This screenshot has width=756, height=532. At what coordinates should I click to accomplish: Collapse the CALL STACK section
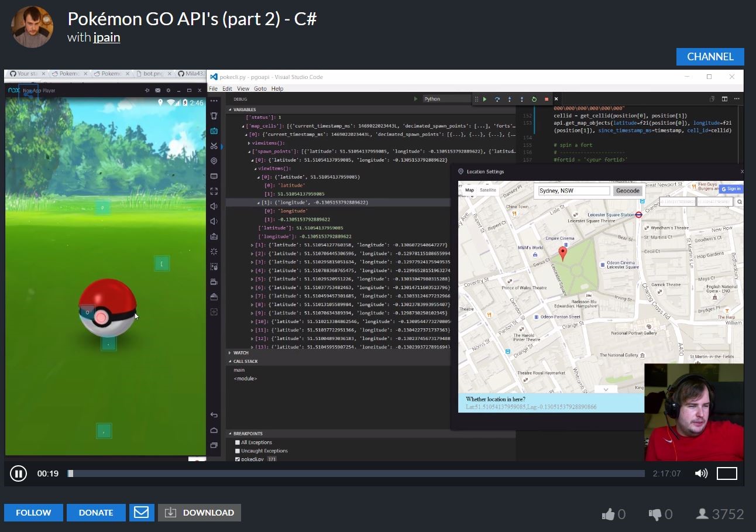[245, 361]
